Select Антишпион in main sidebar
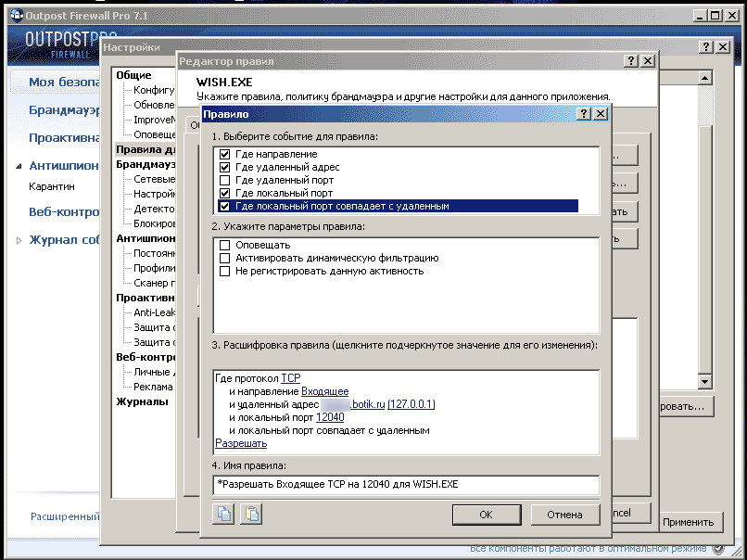 click(x=64, y=166)
